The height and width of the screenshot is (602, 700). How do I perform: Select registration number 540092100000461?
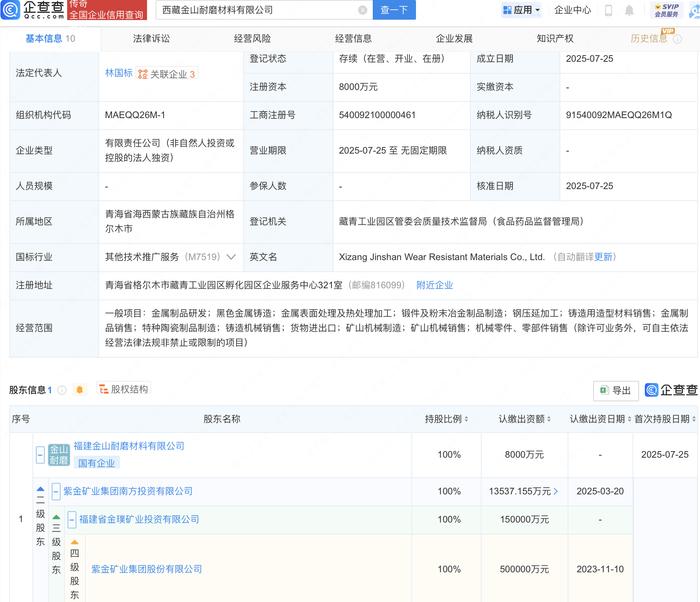pyautogui.click(x=377, y=115)
